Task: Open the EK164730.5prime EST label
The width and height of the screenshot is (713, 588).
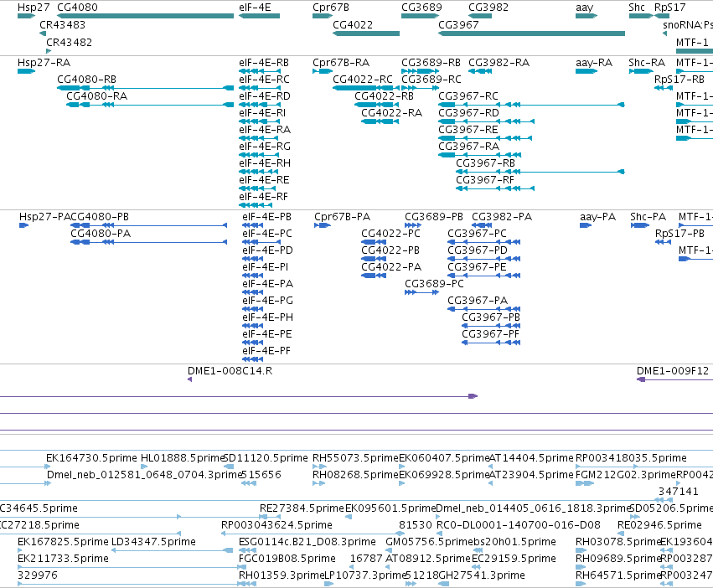Action: tap(91, 457)
